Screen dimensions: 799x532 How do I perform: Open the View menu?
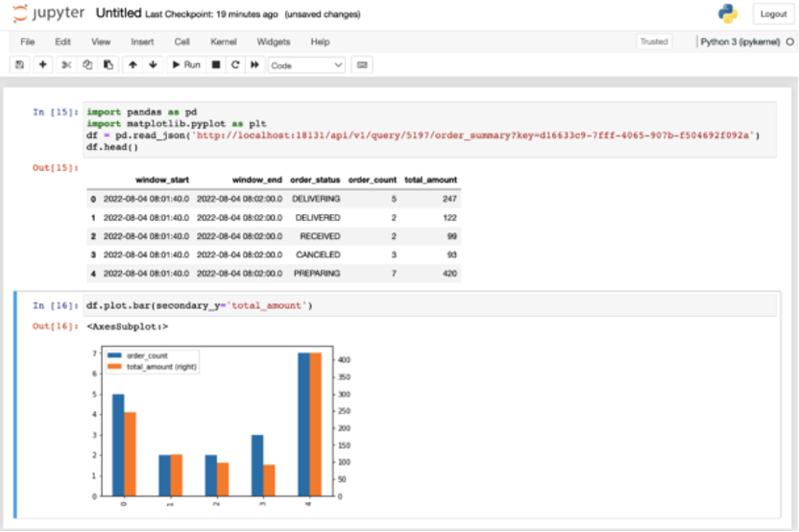pyautogui.click(x=101, y=42)
